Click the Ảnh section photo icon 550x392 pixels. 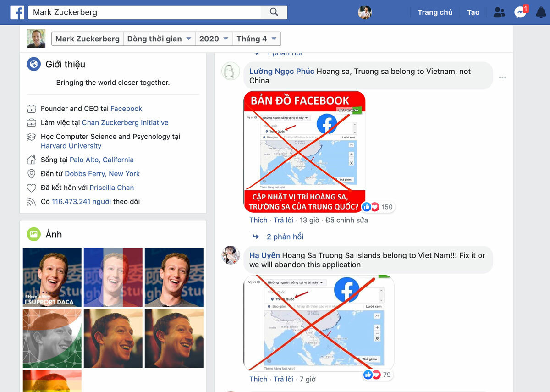coord(34,234)
